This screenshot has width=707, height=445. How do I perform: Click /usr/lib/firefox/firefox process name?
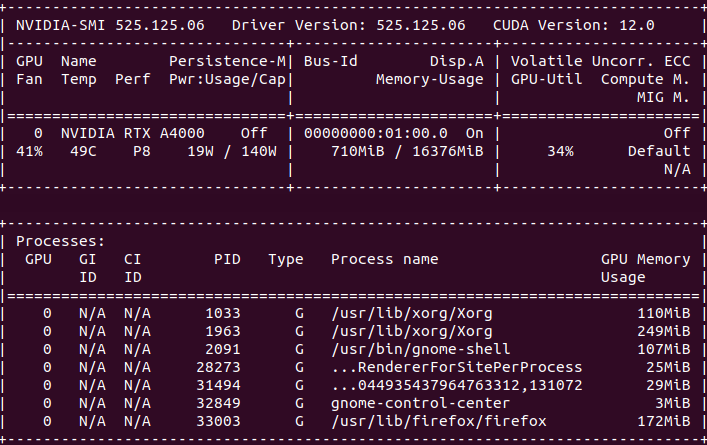(439, 422)
